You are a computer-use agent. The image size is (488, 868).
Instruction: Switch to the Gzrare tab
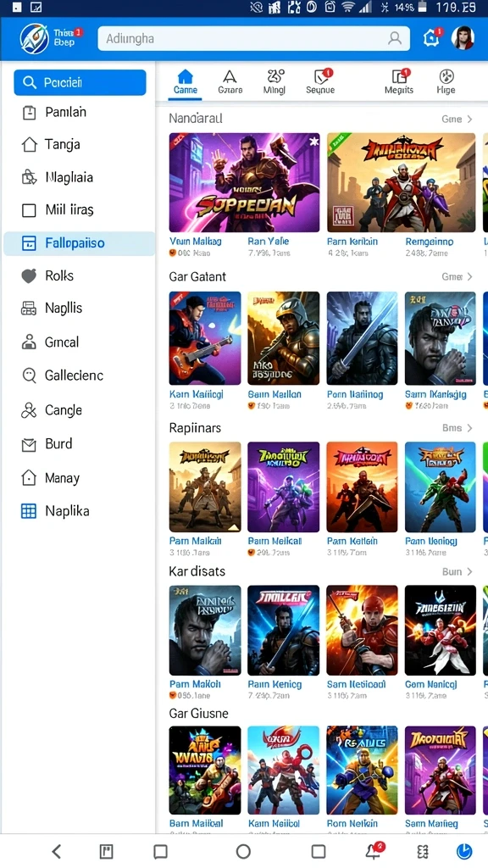tap(230, 82)
